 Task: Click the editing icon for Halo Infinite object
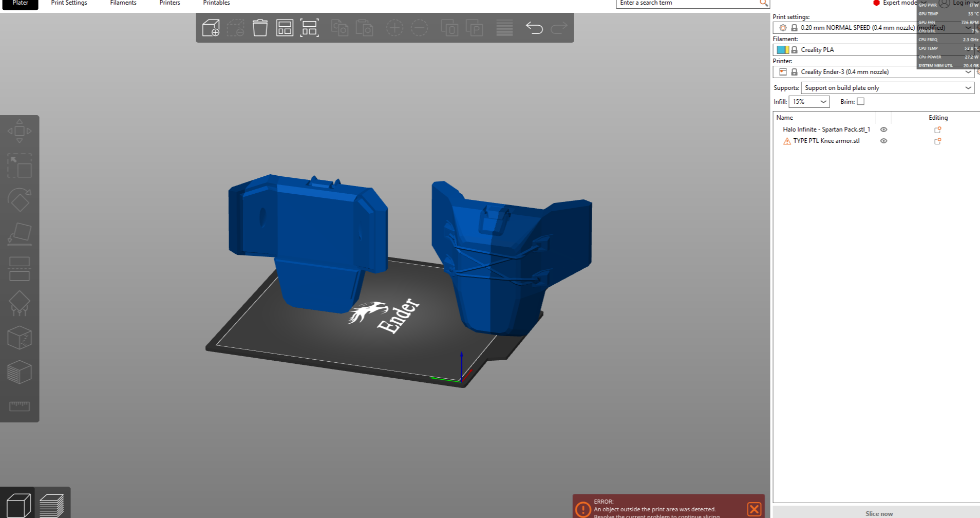click(938, 130)
